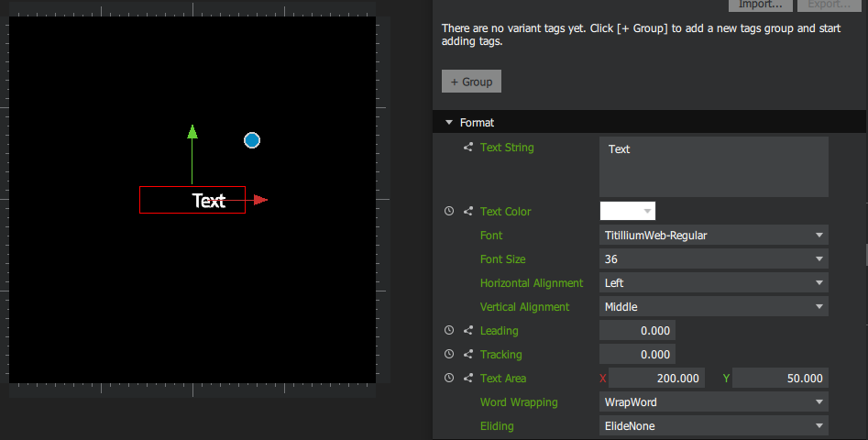The image size is (868, 440).
Task: Click the clock icon beside Text Area
Action: 449,379
